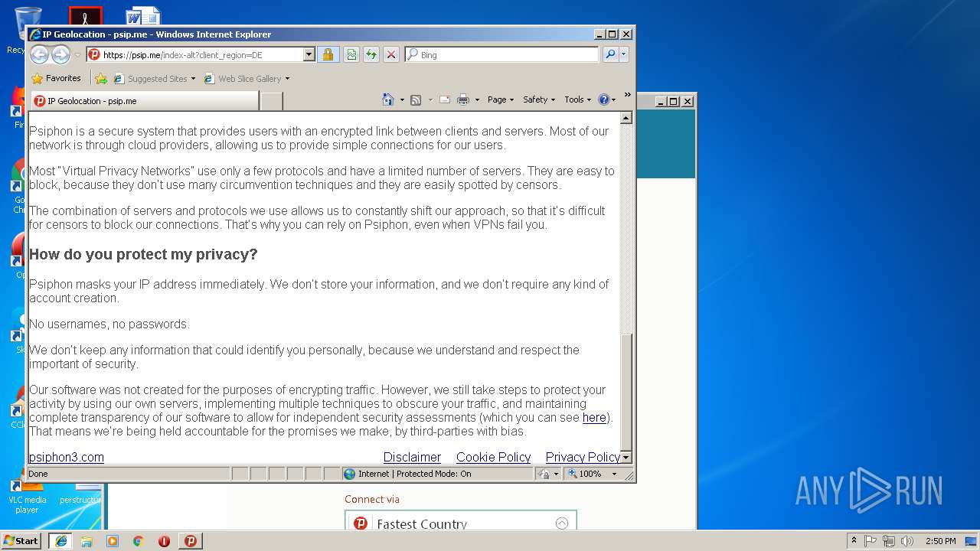Open Opera from the taskbar
980x551 pixels.
(x=164, y=541)
